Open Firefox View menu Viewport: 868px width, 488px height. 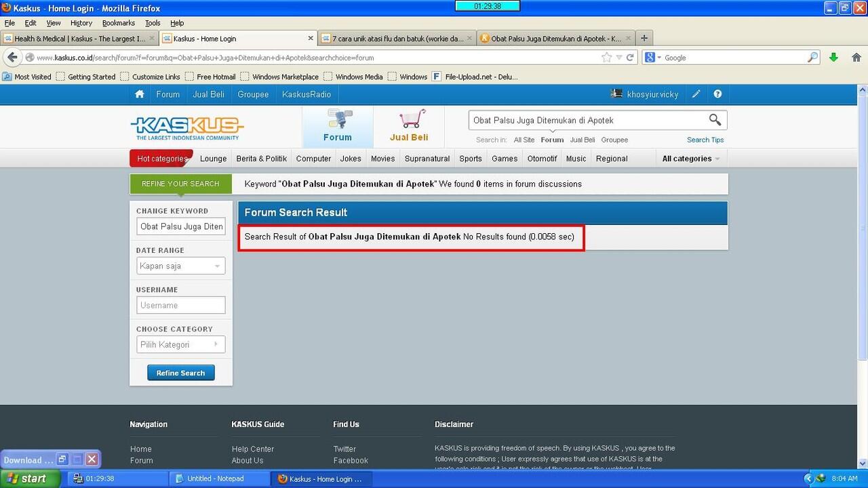coord(54,23)
